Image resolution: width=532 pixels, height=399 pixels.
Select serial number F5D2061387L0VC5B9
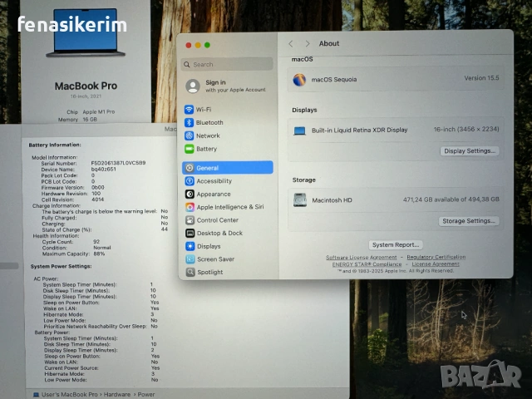[x=118, y=163]
